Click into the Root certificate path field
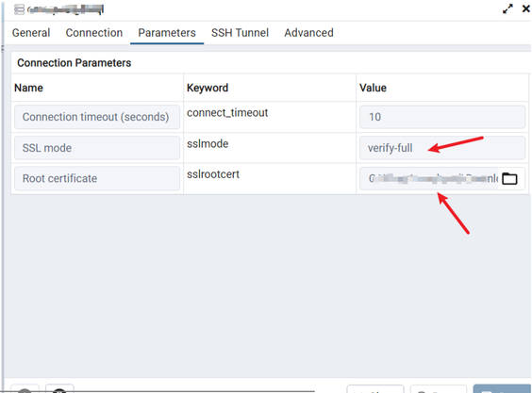532x393 pixels. 429,179
